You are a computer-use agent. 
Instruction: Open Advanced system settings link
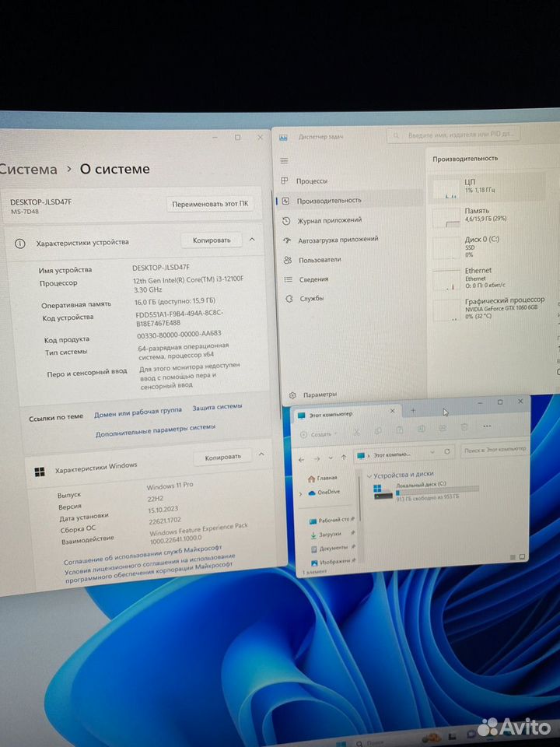click(x=156, y=427)
